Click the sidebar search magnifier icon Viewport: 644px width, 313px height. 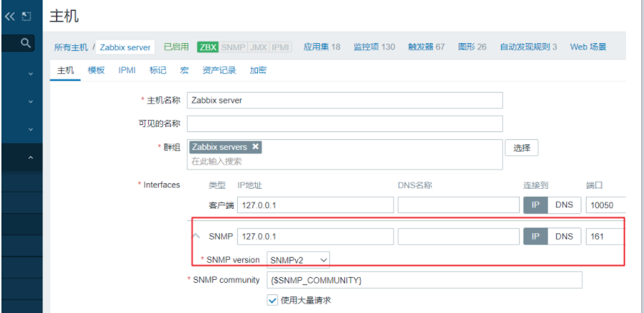pos(26,42)
